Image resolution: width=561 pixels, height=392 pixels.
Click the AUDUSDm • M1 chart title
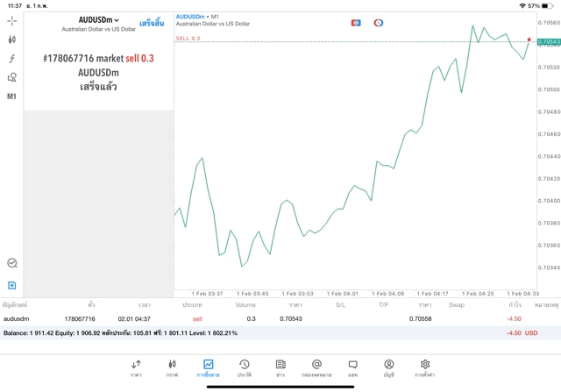pyautogui.click(x=197, y=17)
